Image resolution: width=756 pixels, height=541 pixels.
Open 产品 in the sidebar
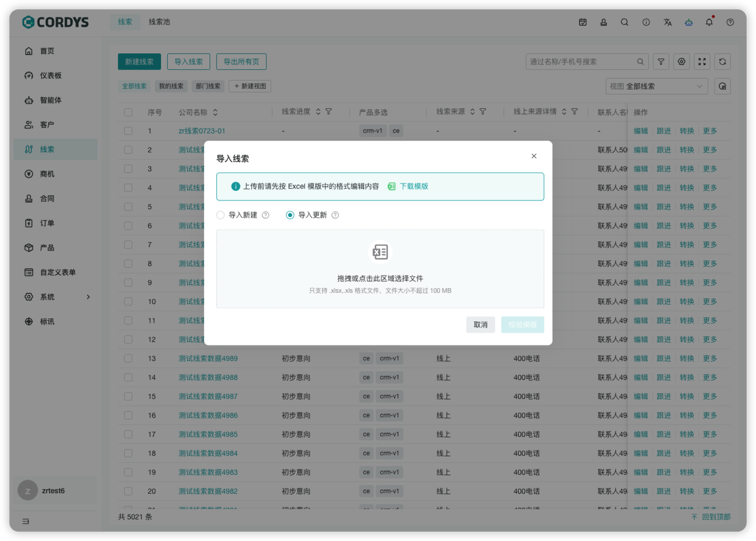pyautogui.click(x=55, y=248)
